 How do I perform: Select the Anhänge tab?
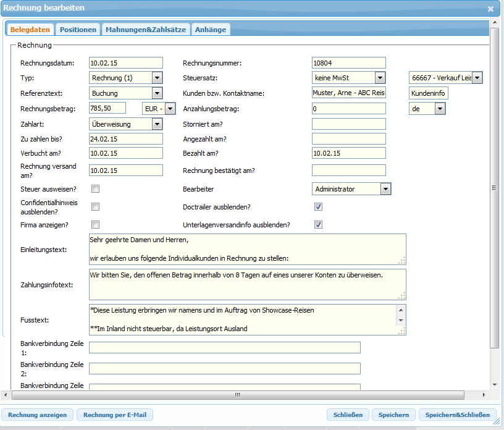(211, 30)
